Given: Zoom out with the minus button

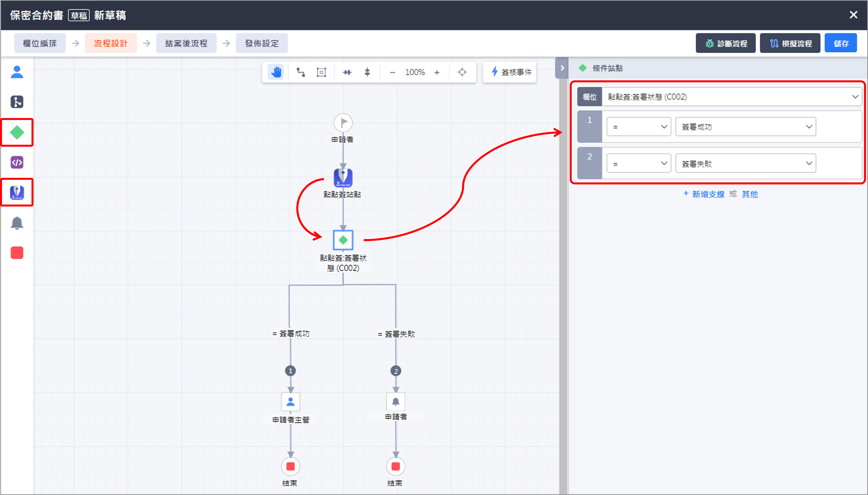Looking at the screenshot, I should point(392,72).
